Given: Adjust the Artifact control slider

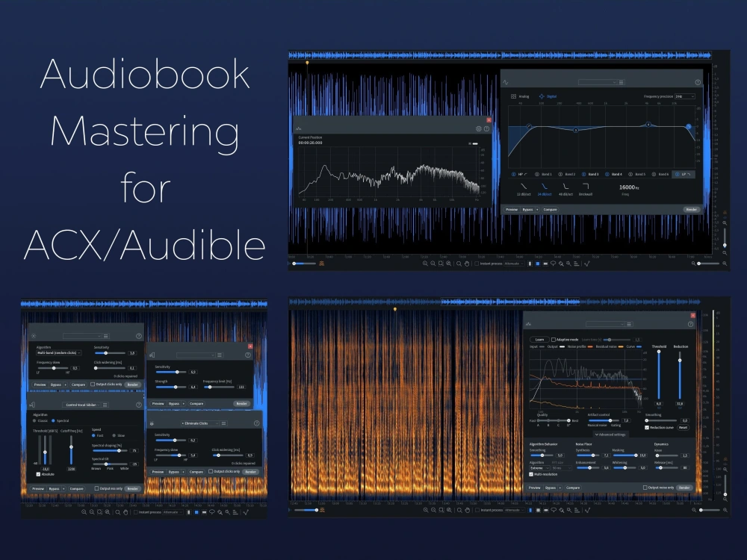Looking at the screenshot, I should pos(604,420).
